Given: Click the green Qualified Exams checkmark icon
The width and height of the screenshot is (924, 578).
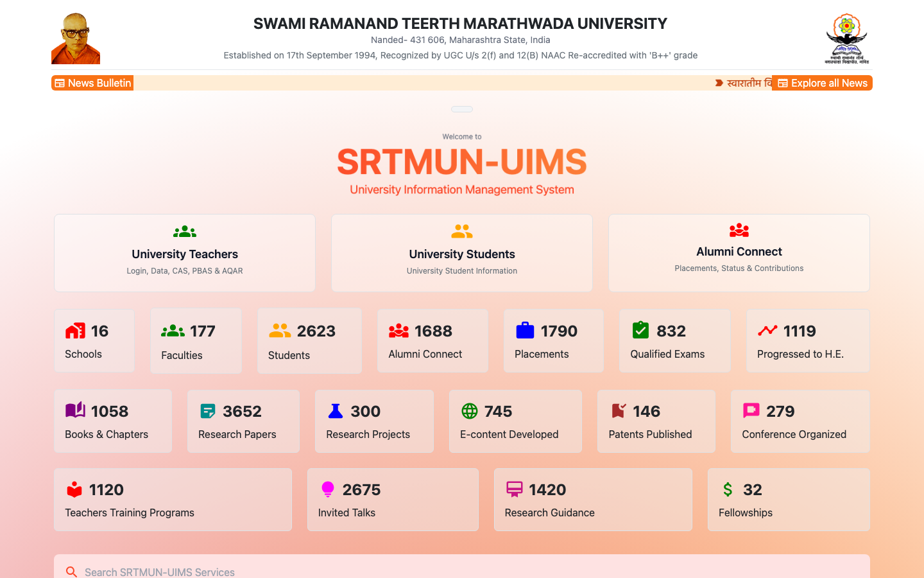Looking at the screenshot, I should coord(640,330).
